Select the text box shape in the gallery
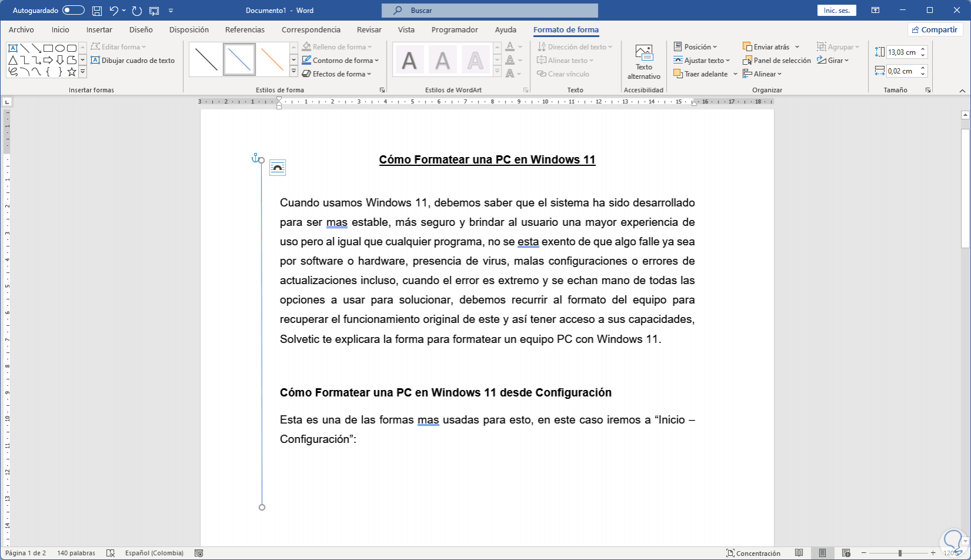Image resolution: width=971 pixels, height=560 pixels. click(12, 48)
